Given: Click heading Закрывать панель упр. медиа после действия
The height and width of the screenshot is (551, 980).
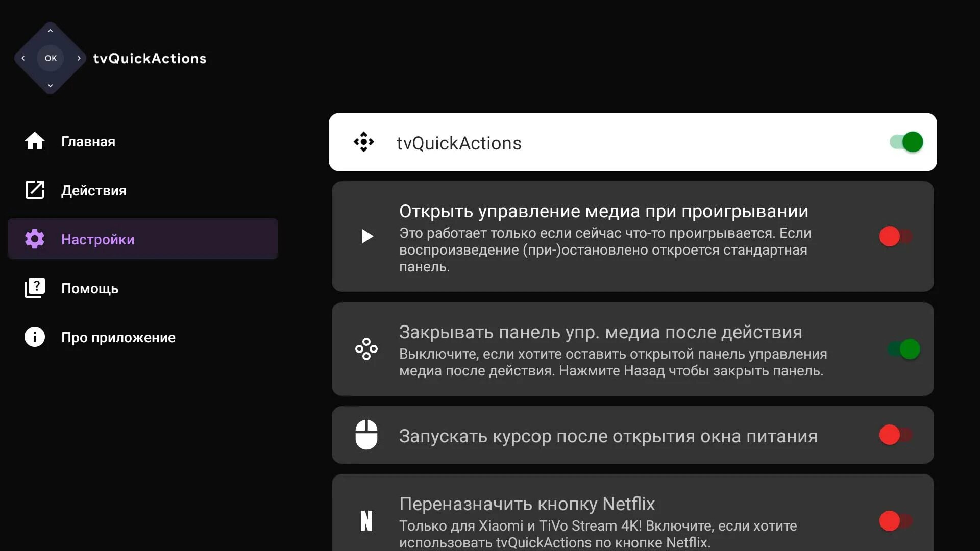Looking at the screenshot, I should point(601,332).
